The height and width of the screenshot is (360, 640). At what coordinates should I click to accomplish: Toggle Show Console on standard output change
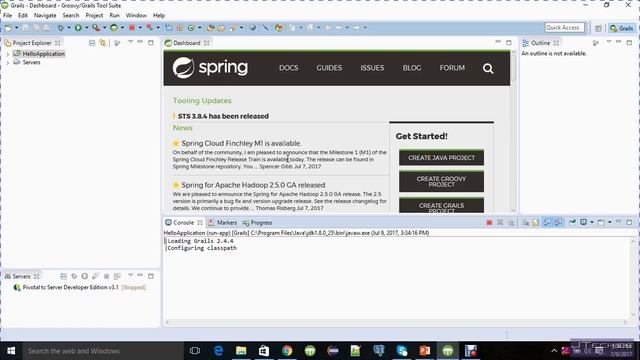coord(547,222)
